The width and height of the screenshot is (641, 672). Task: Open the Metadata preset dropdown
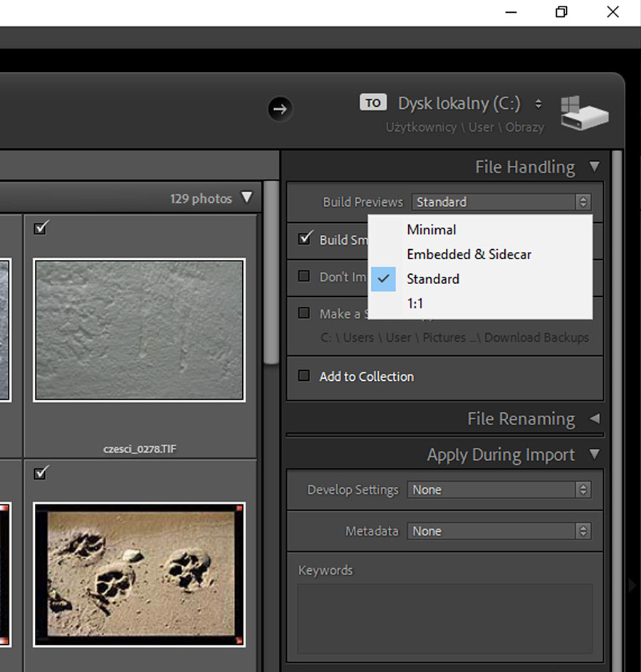(x=499, y=531)
